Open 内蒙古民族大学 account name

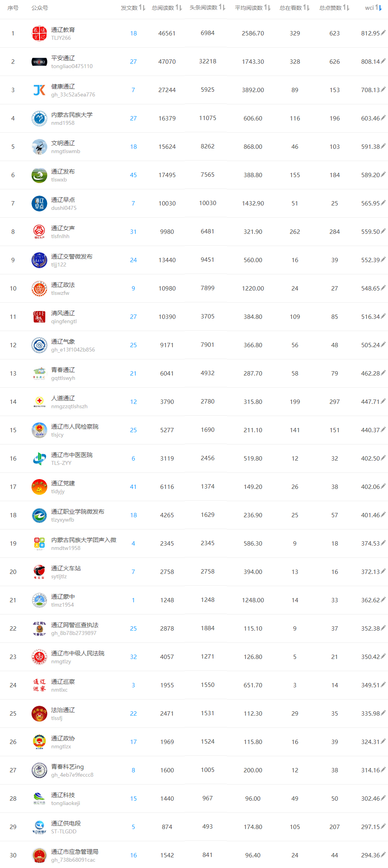[72, 115]
